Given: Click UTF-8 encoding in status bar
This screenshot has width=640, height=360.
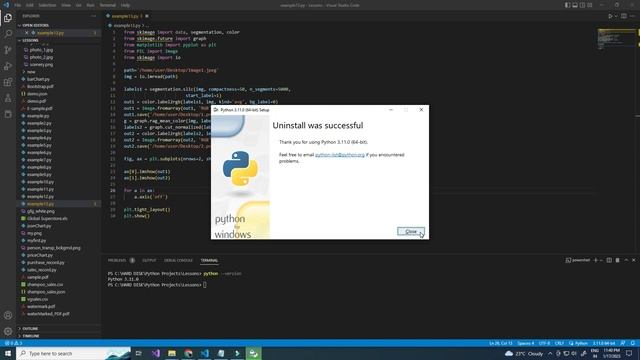Looking at the screenshot, I should 544,343.
